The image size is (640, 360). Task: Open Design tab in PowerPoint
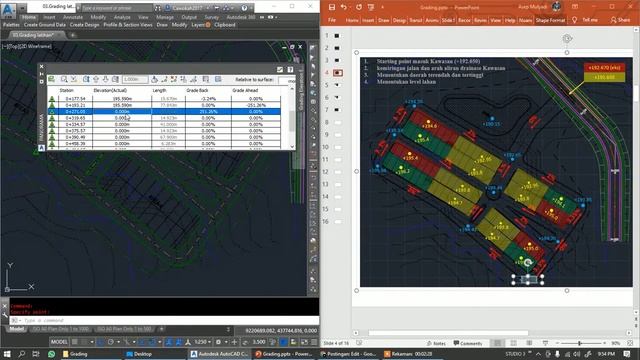[x=399, y=20]
